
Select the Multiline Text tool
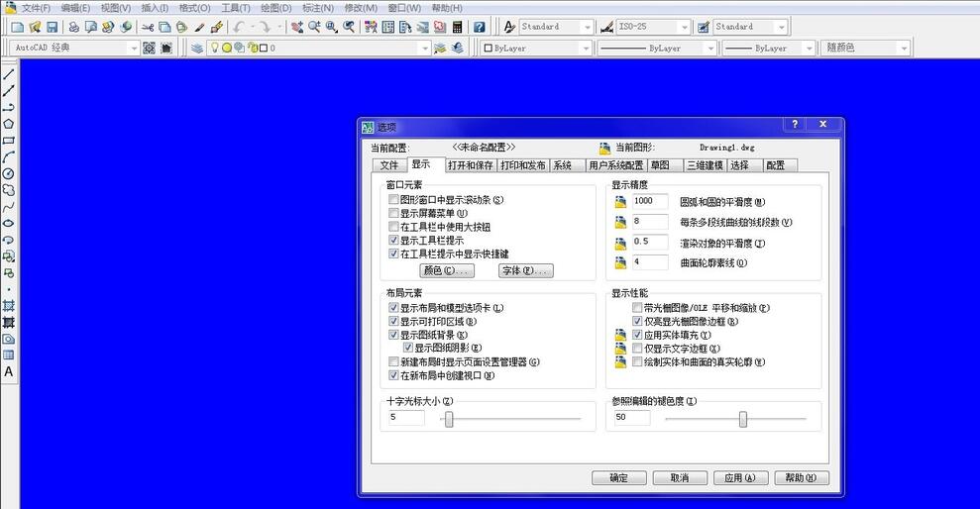pyautogui.click(x=9, y=371)
